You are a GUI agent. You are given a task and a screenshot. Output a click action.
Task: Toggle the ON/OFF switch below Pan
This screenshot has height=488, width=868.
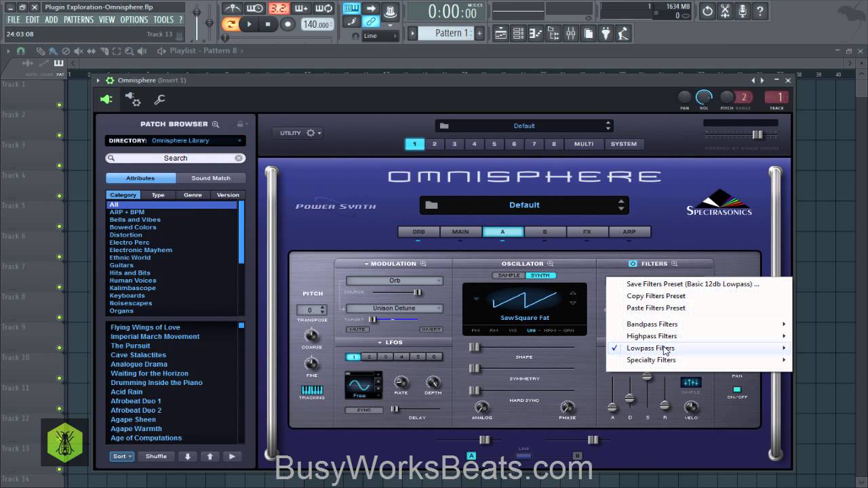(736, 390)
